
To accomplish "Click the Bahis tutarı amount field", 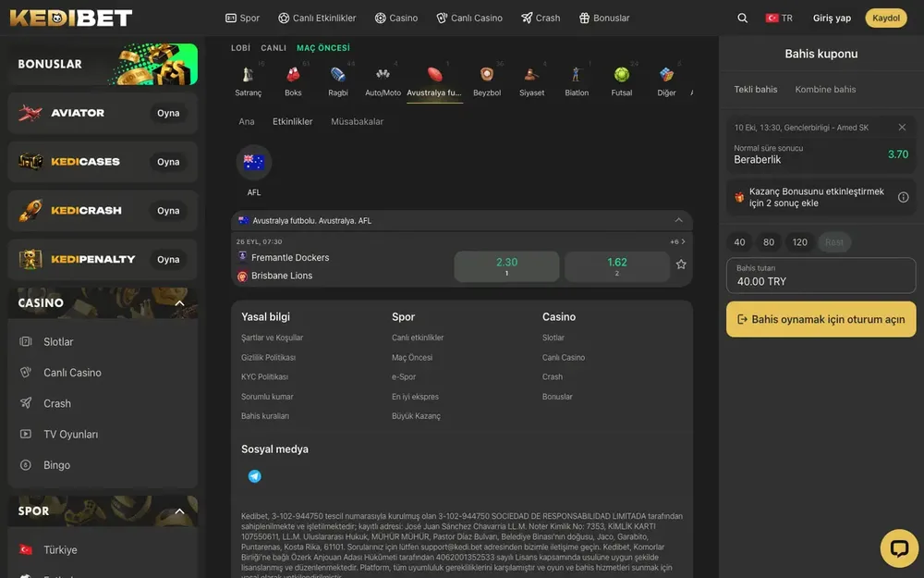I will coord(821,276).
